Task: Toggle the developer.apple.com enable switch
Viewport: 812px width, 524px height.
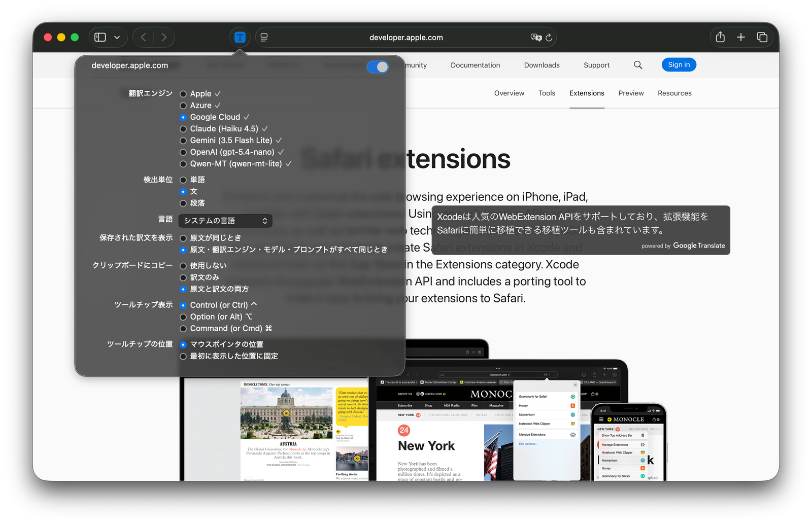Action: tap(378, 66)
